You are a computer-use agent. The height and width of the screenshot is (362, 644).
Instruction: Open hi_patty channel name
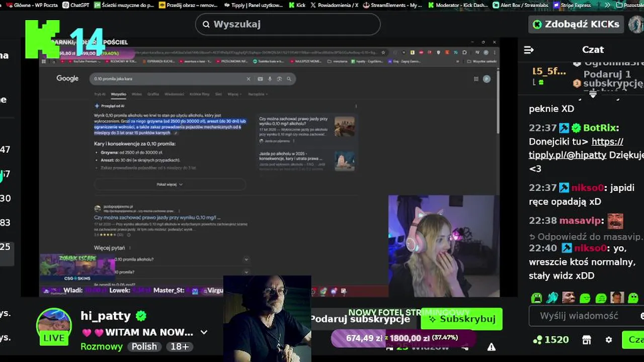[106, 316]
